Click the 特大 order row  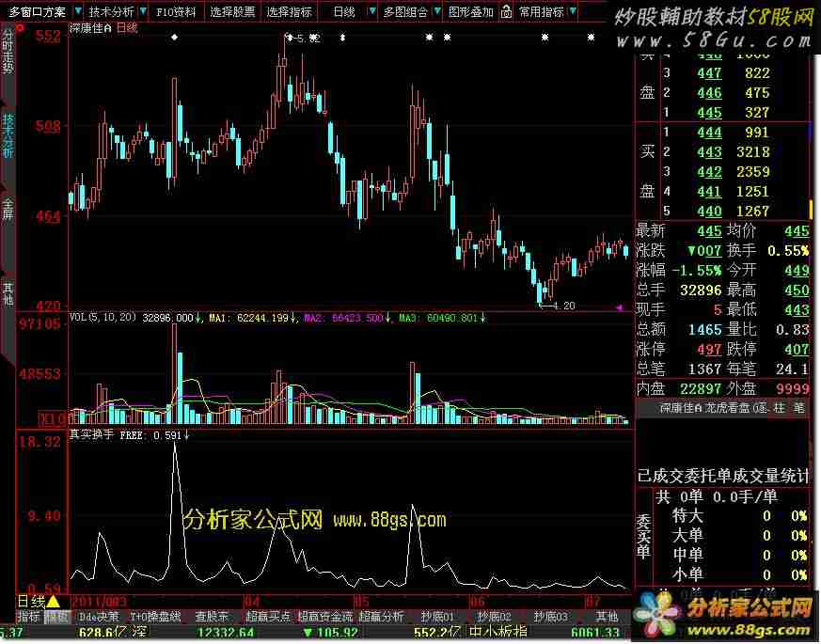point(732,516)
